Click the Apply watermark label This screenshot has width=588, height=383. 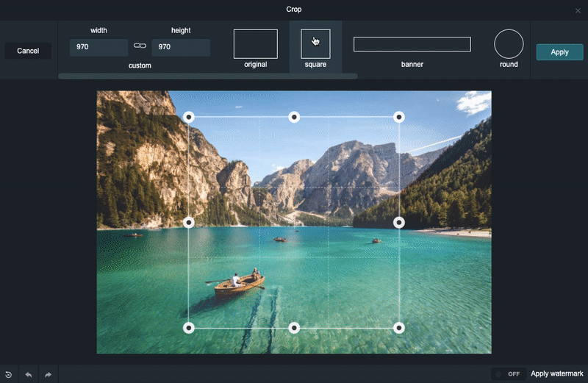pyautogui.click(x=557, y=373)
